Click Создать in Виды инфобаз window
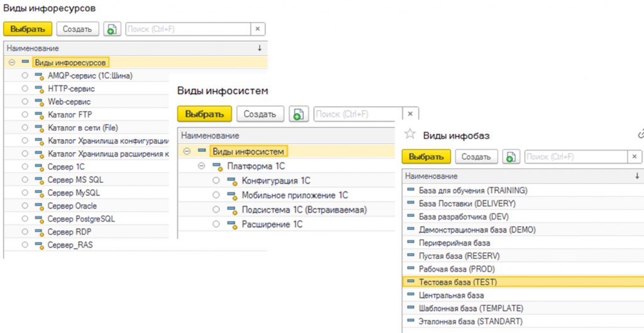Viewport: 644px width, 333px height. coord(477,156)
